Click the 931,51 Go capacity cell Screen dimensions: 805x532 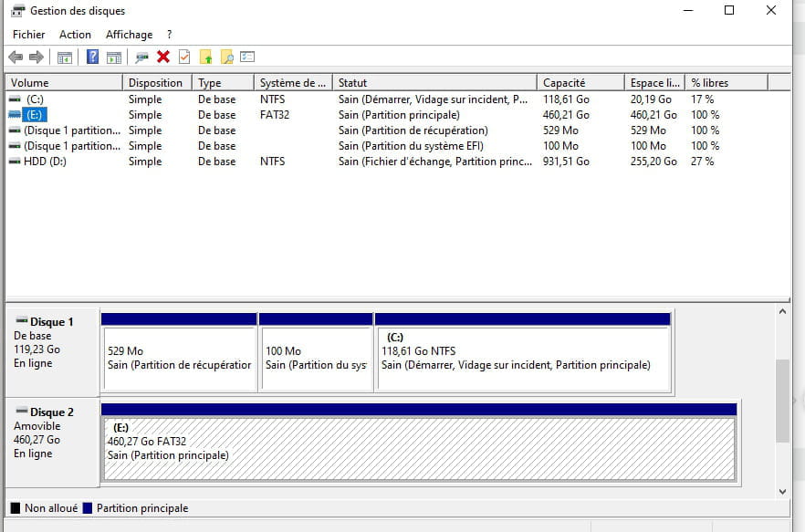coord(566,162)
